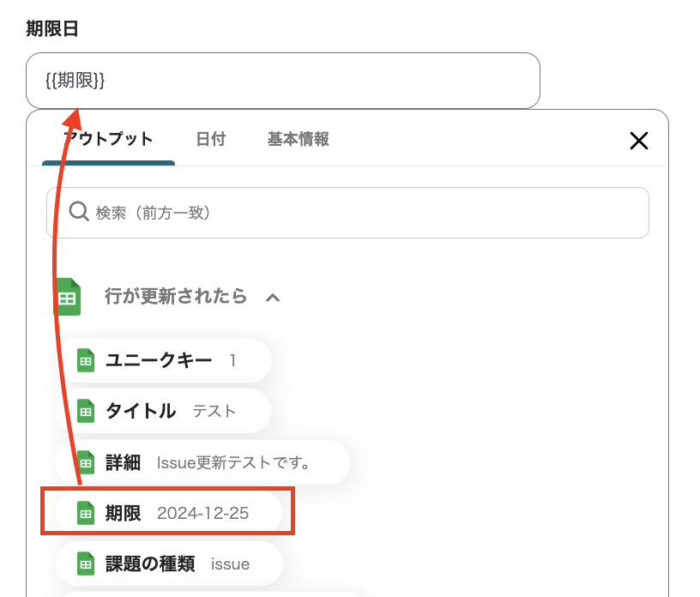This screenshot has height=597, width=700.
Task: Select the アウトプット tab
Action: pos(107,137)
